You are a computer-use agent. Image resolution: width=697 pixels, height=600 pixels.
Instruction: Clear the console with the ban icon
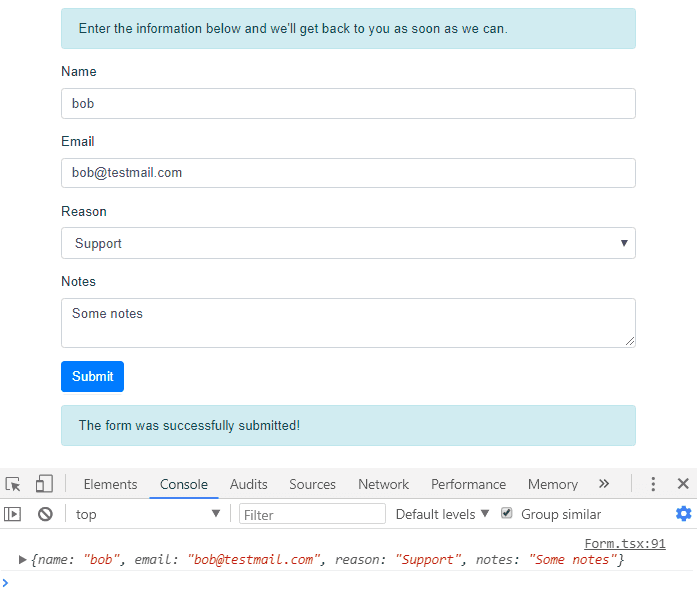coord(45,514)
